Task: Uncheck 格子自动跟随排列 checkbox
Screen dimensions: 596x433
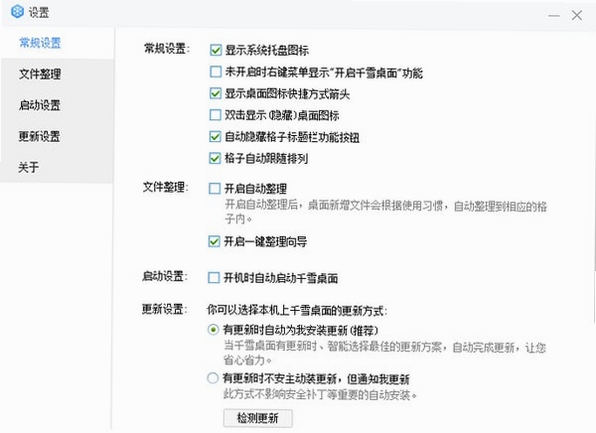Action: click(x=215, y=158)
